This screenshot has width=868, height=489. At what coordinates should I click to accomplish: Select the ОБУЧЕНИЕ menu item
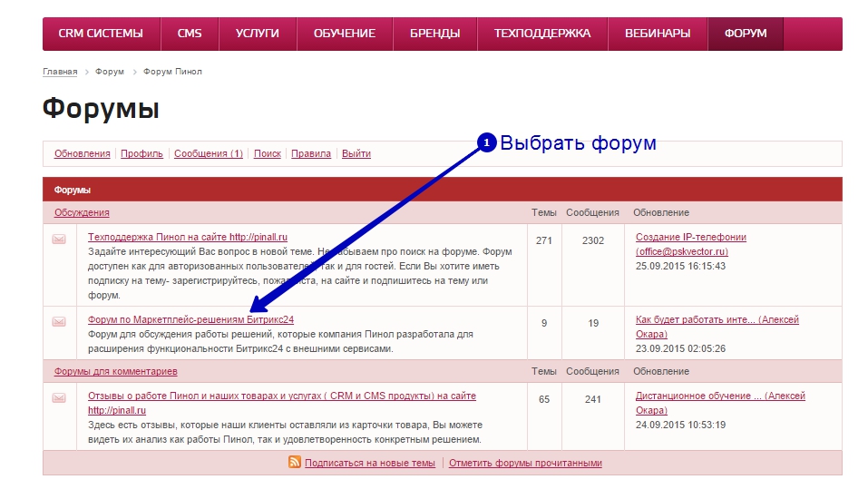(x=345, y=34)
